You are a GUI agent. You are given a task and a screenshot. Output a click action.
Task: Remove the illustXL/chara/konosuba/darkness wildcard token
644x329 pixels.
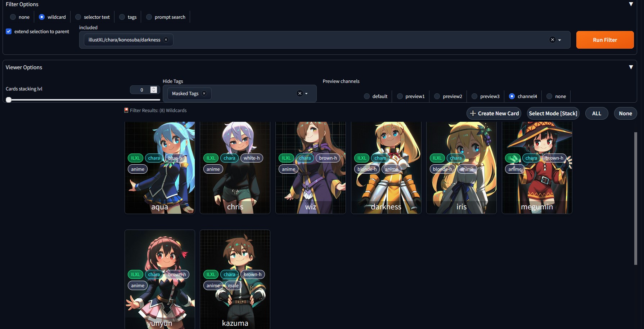coord(166,40)
